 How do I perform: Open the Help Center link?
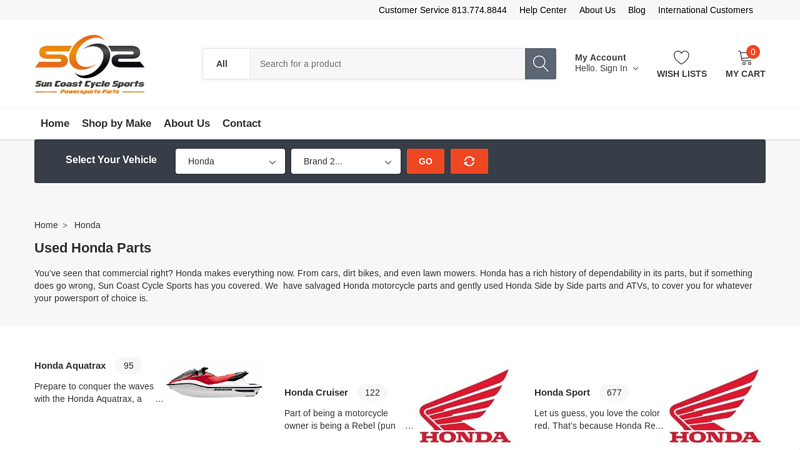542,10
